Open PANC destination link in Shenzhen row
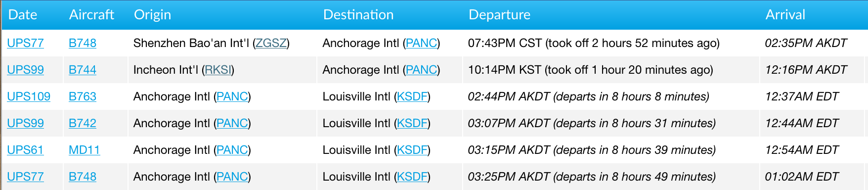 (x=421, y=43)
